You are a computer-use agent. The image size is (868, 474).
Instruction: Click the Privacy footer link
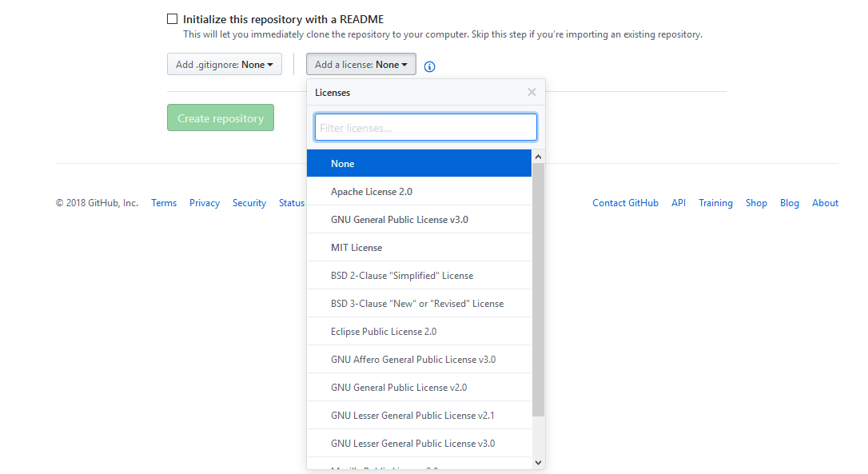pos(205,202)
